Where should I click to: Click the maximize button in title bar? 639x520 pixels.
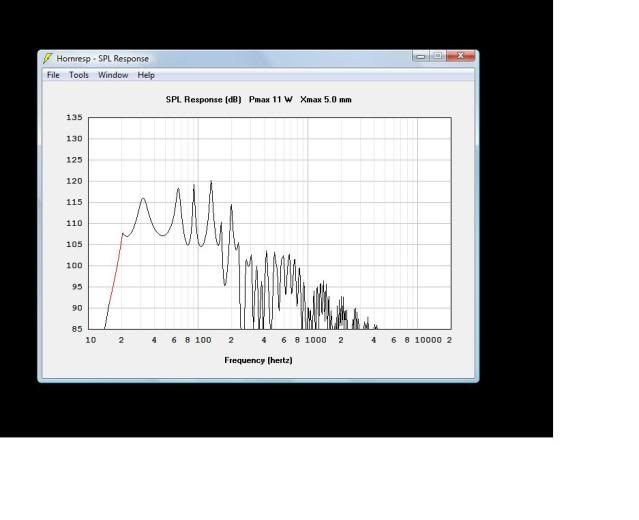click(438, 56)
